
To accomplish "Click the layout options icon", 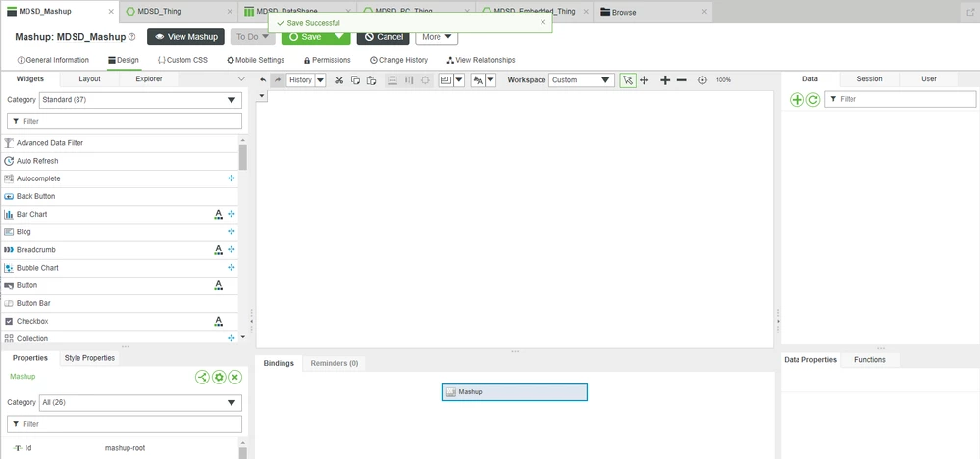I will 445,80.
